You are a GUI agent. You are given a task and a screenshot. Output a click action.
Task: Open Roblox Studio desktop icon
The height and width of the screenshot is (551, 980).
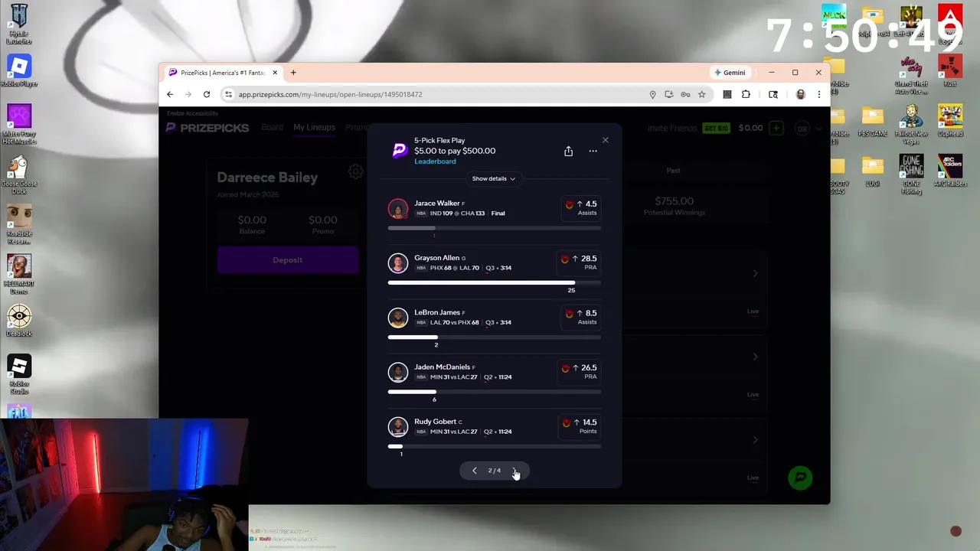[x=18, y=374]
